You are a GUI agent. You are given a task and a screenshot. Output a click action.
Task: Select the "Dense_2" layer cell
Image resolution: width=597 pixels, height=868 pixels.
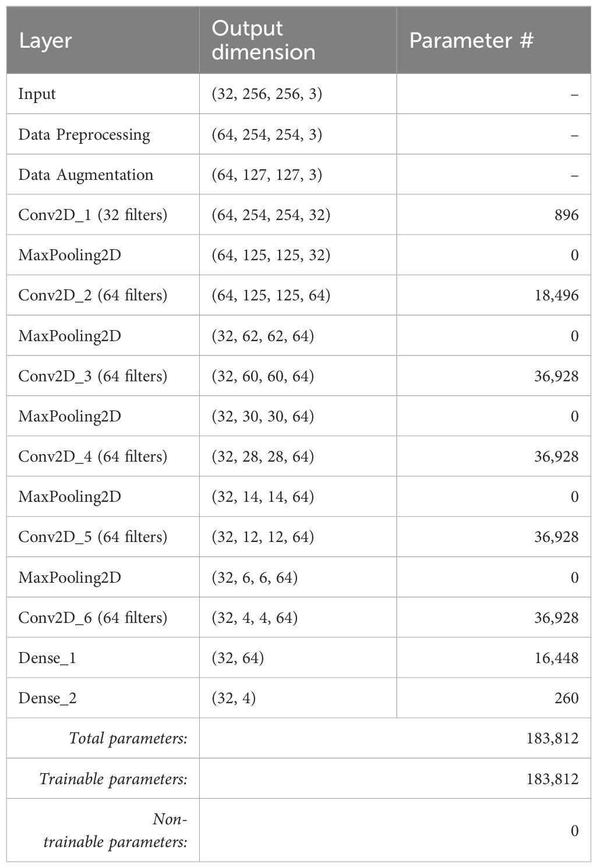click(x=47, y=698)
